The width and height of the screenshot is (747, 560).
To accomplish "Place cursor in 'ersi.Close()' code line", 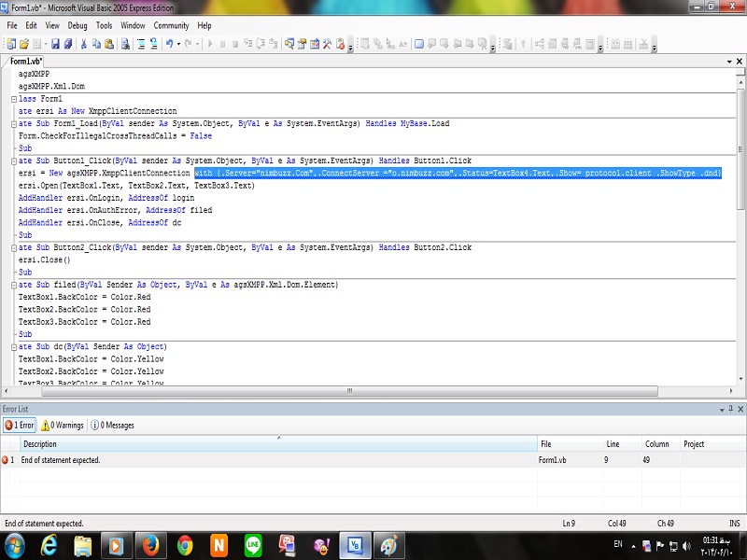I will point(44,260).
